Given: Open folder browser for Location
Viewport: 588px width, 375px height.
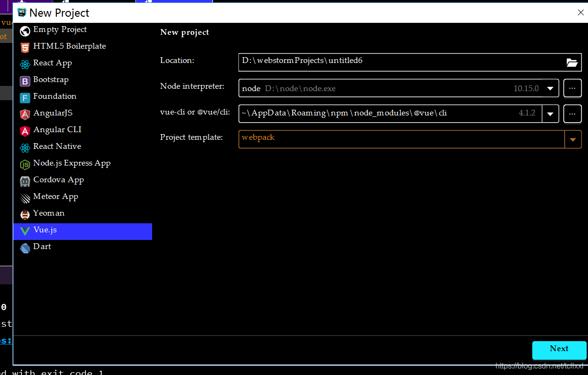Looking at the screenshot, I should [572, 62].
